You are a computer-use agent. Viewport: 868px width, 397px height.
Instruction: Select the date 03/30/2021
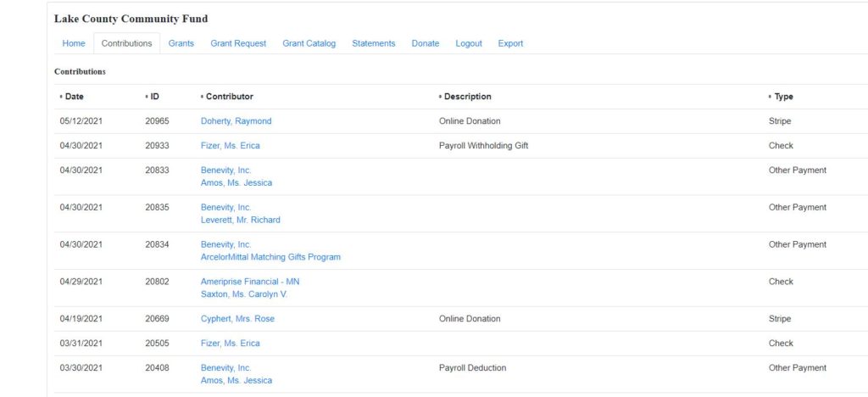81,367
